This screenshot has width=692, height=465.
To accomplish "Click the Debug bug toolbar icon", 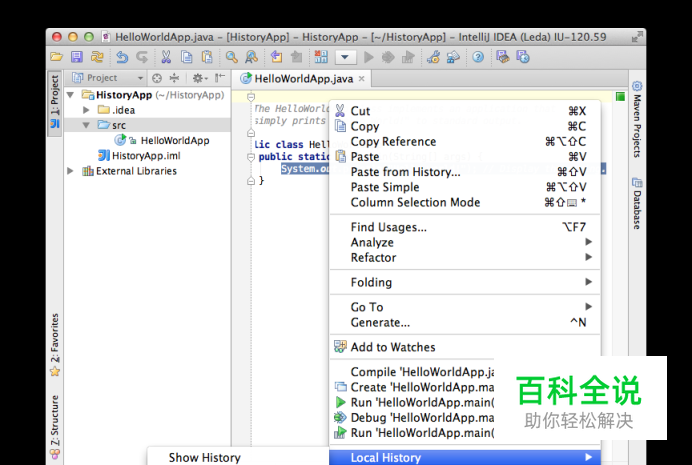I will [388, 57].
